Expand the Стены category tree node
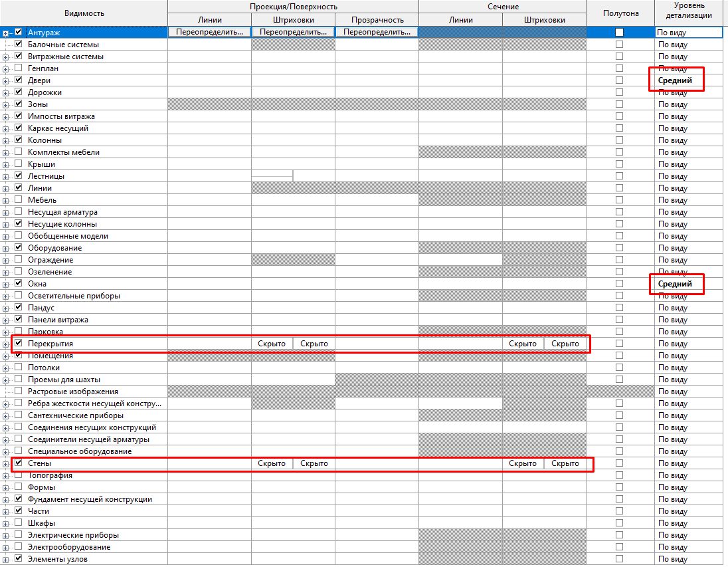Viewport: 728px width, 567px height. tap(6, 463)
